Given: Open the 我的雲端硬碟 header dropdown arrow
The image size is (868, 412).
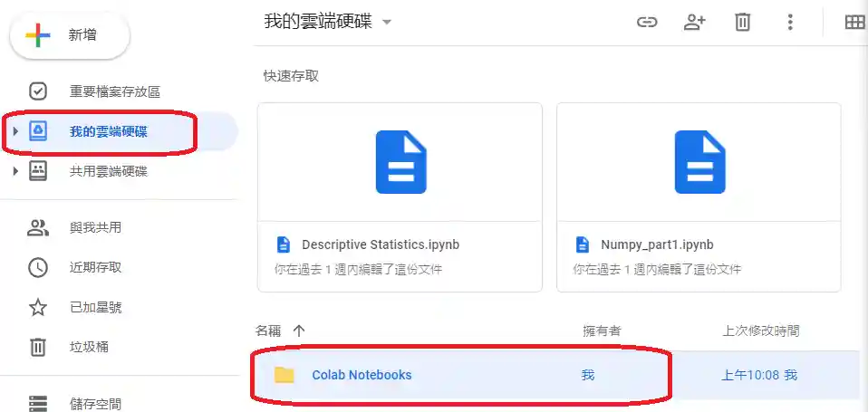Looking at the screenshot, I should click(x=387, y=23).
